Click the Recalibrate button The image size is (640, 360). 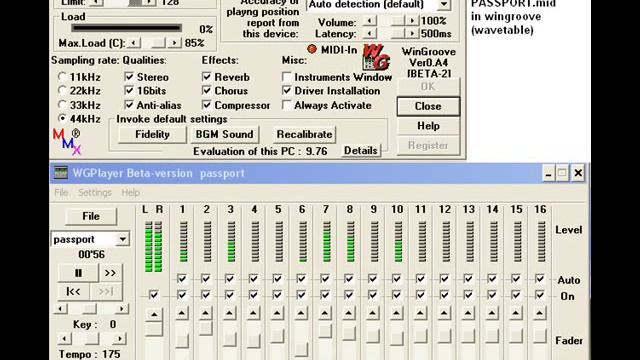tap(304, 134)
